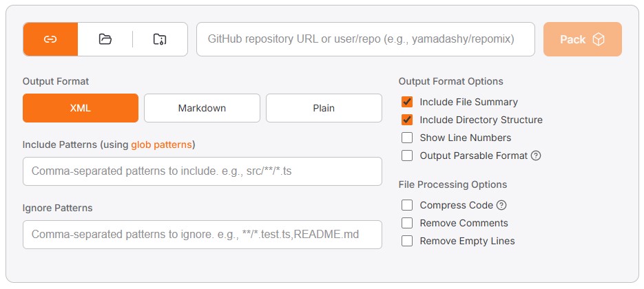Click the Include Patterns input field

pyautogui.click(x=202, y=171)
